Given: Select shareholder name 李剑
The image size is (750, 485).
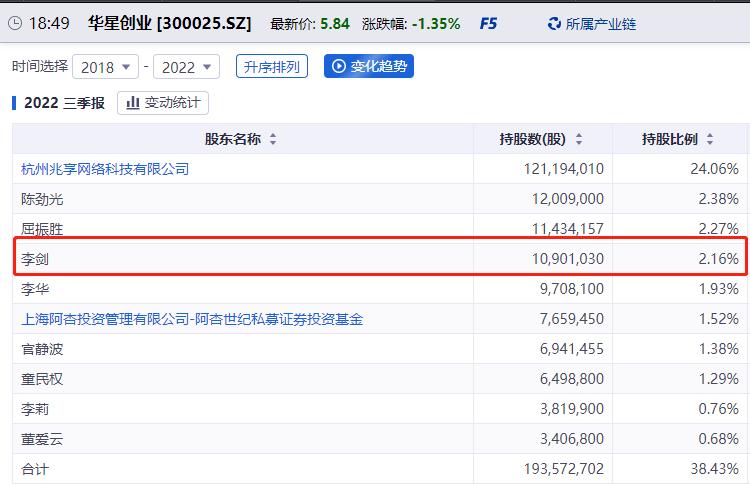Looking at the screenshot, I should click(35, 259).
